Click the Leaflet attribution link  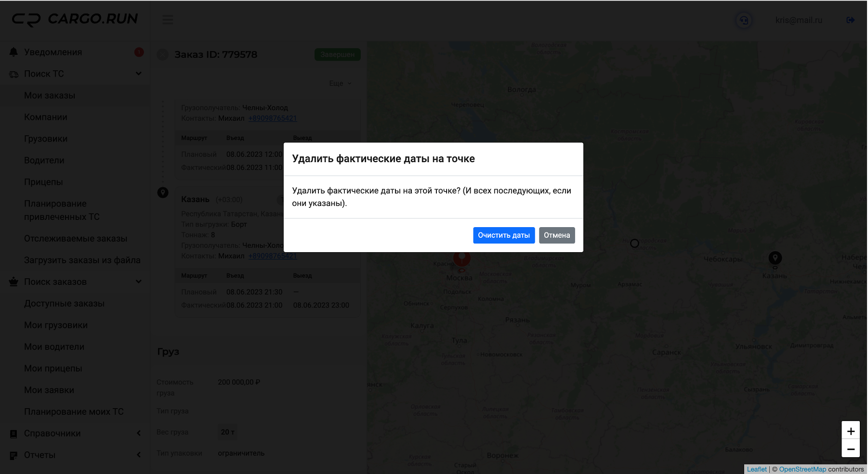[x=756, y=469]
